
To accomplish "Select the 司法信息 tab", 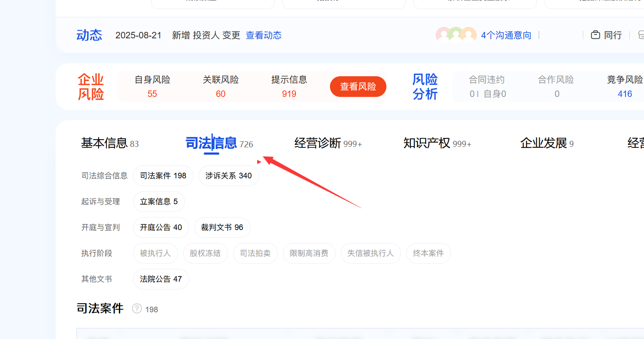I will point(211,143).
